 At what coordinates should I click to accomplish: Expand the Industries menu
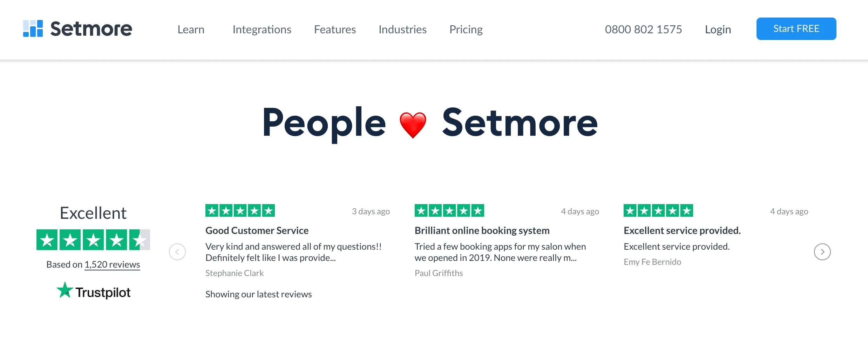[402, 29]
